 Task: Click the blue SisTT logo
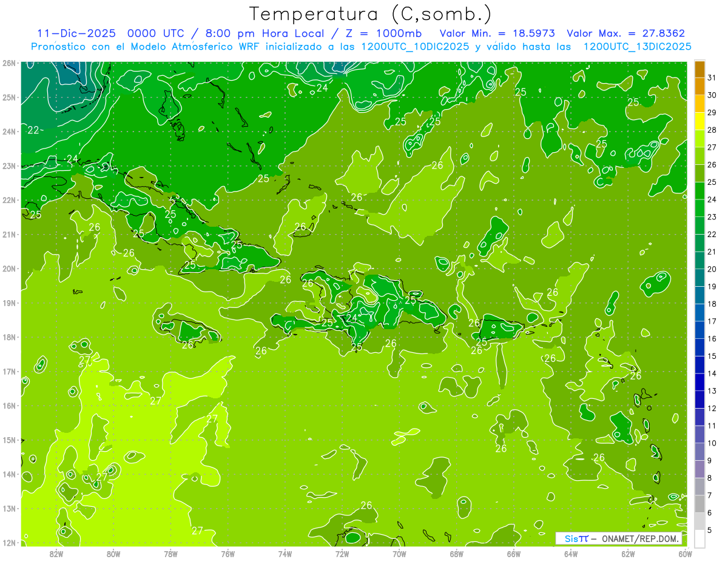pos(576,538)
